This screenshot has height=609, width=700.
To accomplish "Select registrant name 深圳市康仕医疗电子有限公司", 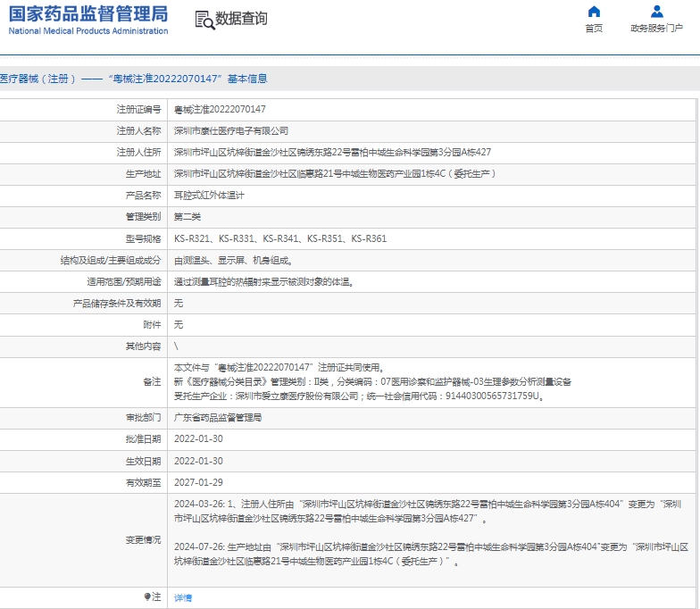I will tap(230, 130).
